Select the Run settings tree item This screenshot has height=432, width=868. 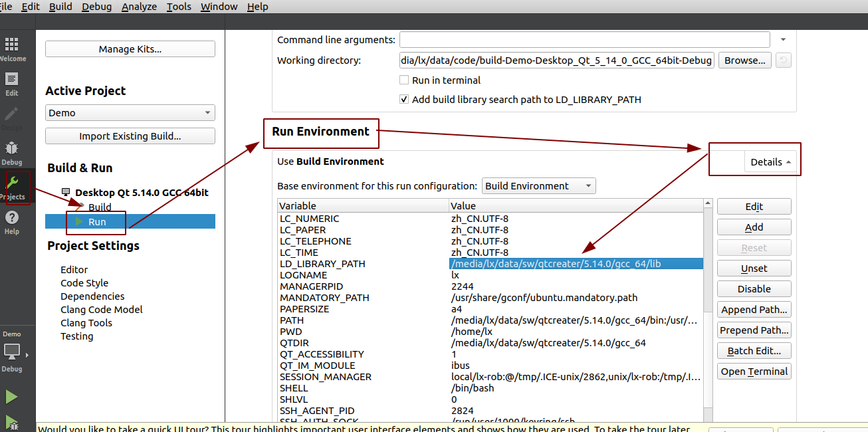pos(130,221)
